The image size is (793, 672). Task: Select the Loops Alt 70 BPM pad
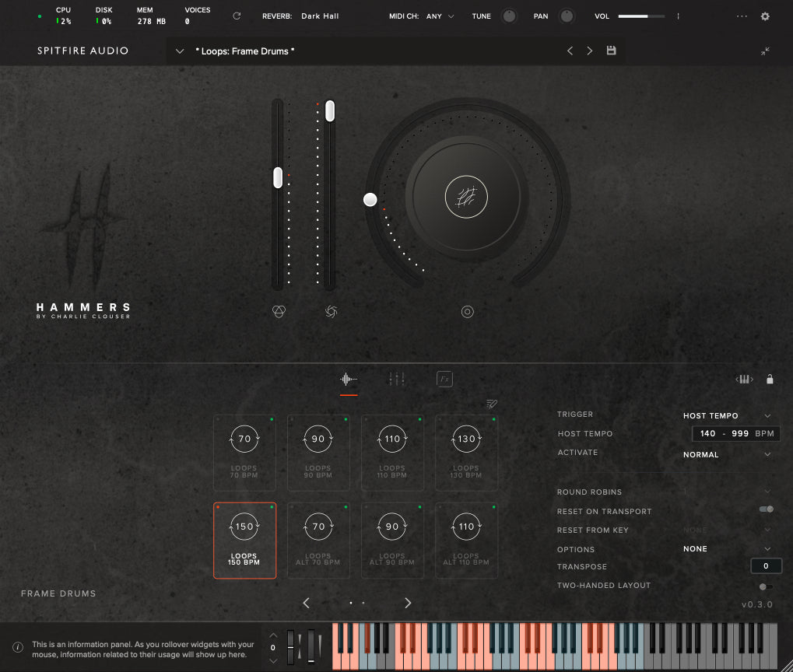318,540
